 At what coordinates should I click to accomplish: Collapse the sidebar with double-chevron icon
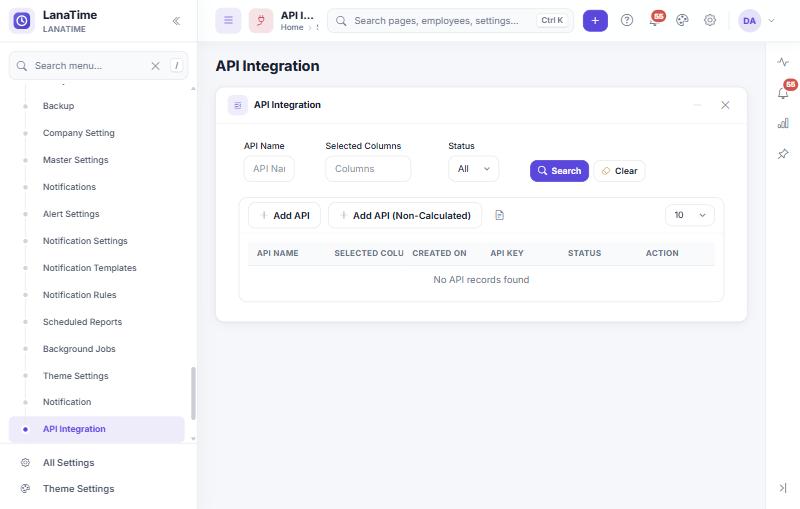point(176,21)
